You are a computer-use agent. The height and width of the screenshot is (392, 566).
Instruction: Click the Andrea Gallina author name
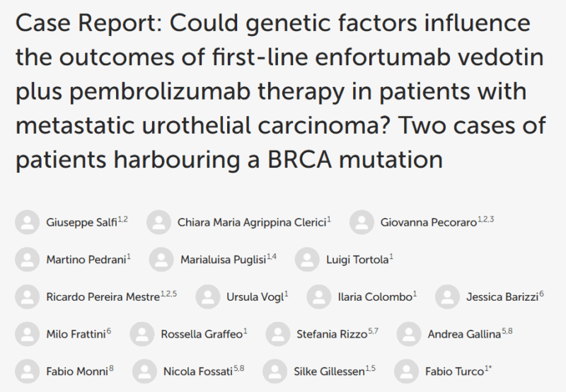[x=463, y=333]
